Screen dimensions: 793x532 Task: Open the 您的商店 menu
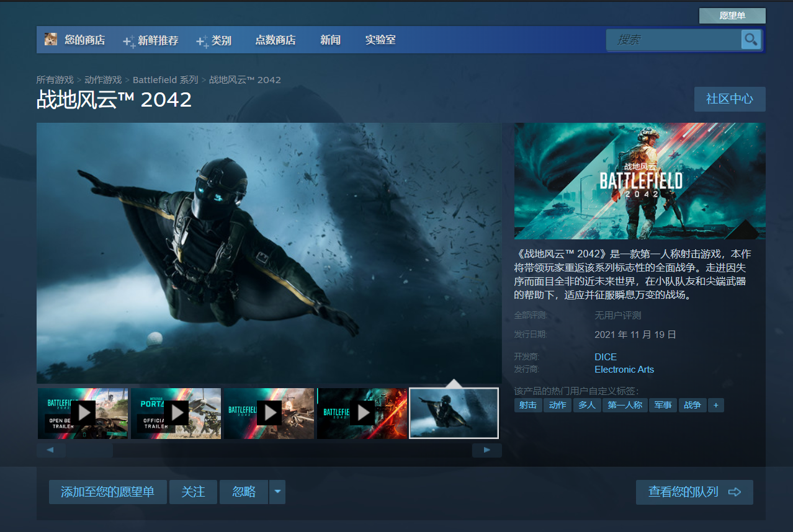(84, 40)
